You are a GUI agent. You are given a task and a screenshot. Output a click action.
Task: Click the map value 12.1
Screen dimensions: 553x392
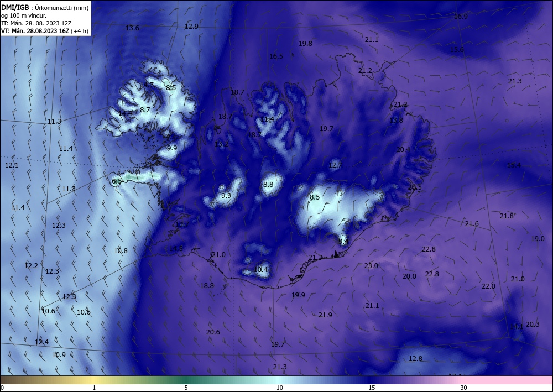point(12,165)
